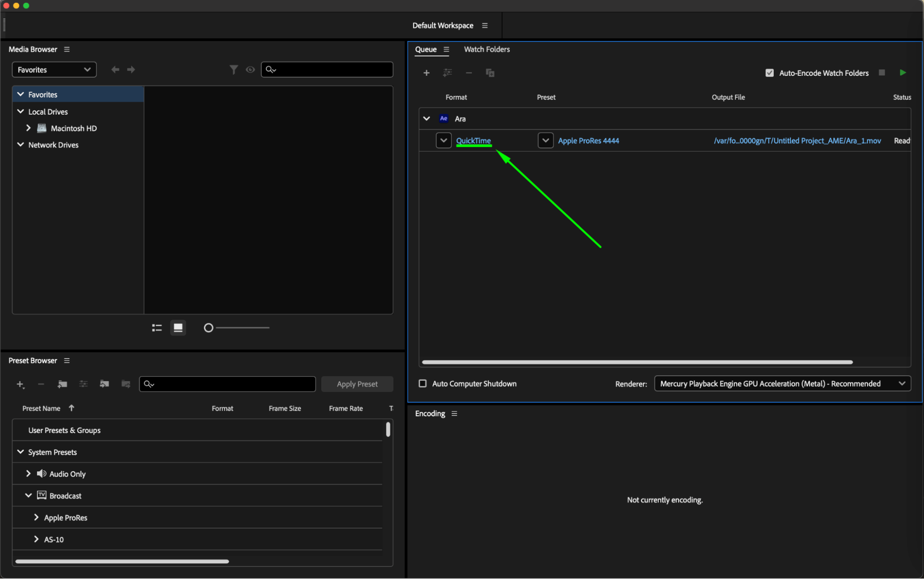Screen dimensions: 924x579
Task: Expand the Macintosh HD tree item
Action: coord(28,128)
